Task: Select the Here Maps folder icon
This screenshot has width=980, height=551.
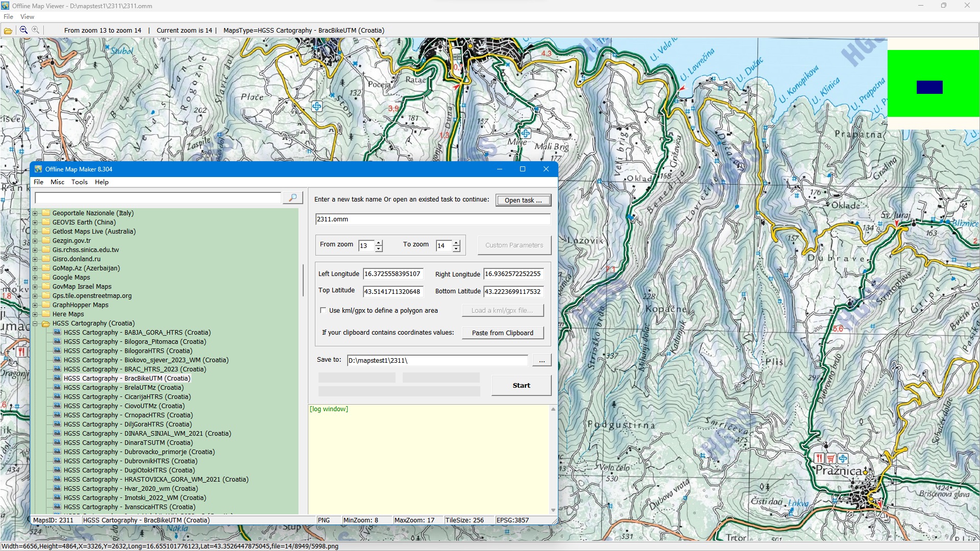Action: [46, 314]
